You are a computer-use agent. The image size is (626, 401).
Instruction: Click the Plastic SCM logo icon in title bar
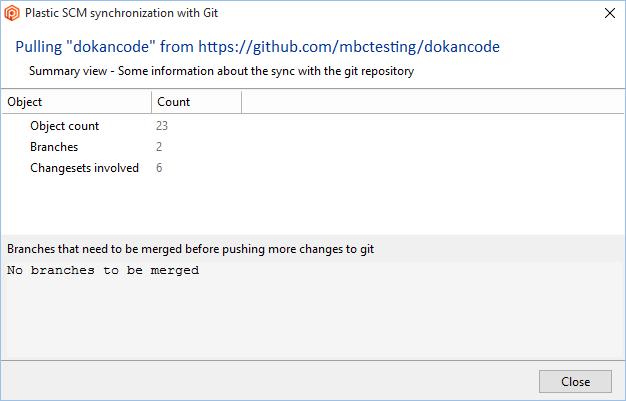[12, 13]
